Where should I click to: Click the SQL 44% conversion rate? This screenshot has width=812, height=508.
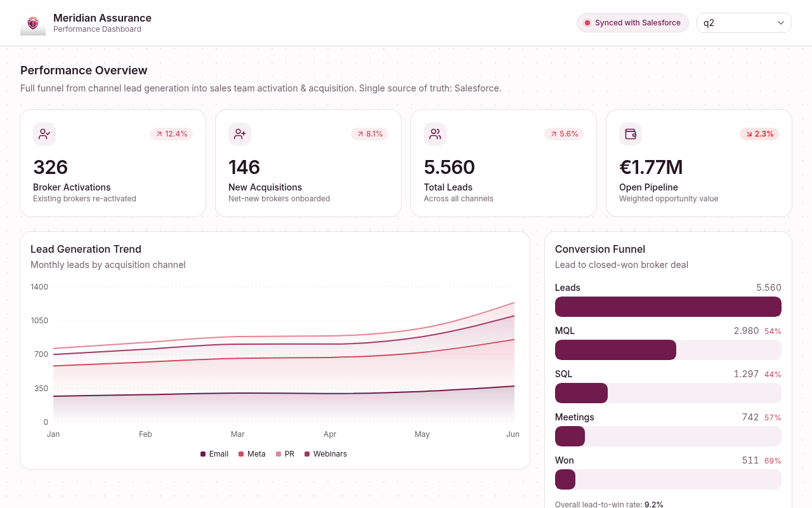pos(773,375)
